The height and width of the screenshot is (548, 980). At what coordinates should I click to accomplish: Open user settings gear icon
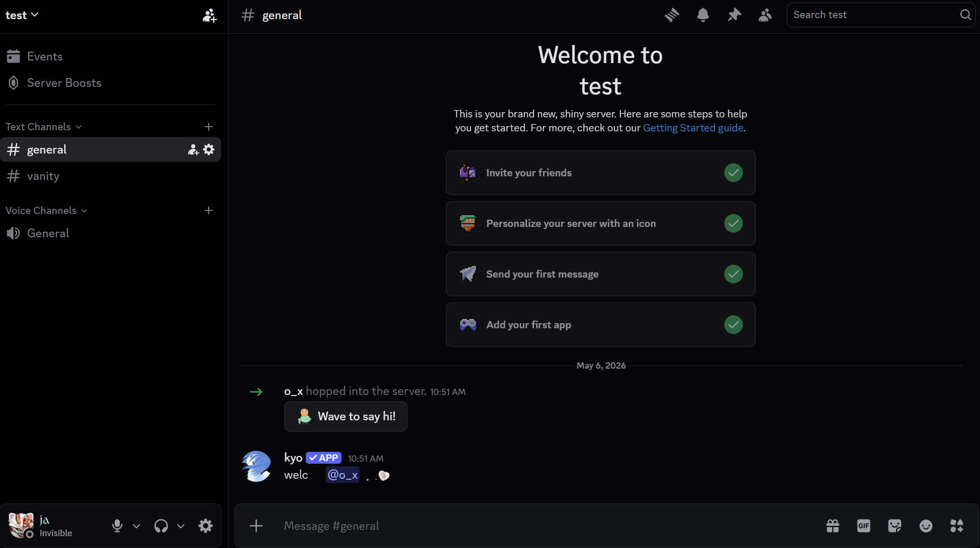[206, 526]
